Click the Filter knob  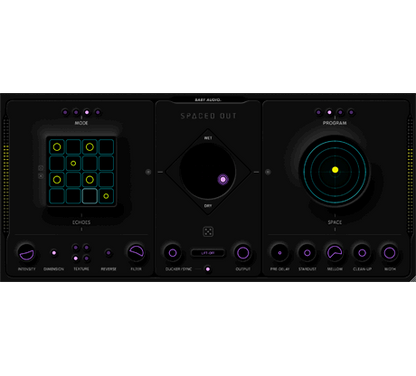pos(136,253)
